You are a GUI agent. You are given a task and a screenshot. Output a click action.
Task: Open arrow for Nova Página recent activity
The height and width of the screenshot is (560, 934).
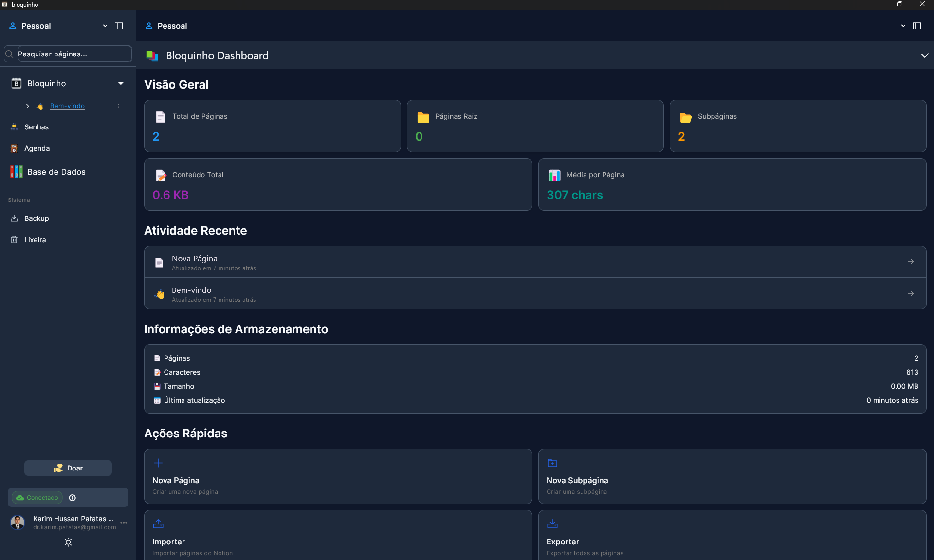(910, 262)
